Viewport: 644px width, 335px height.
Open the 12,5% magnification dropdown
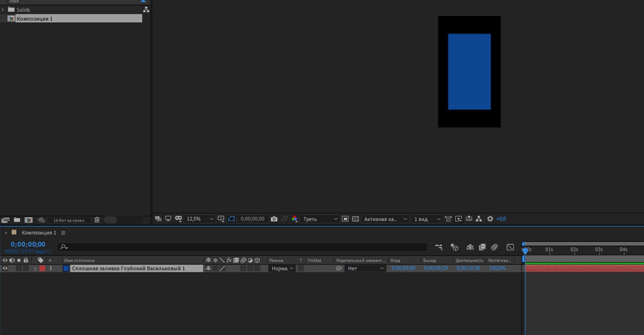tap(200, 219)
